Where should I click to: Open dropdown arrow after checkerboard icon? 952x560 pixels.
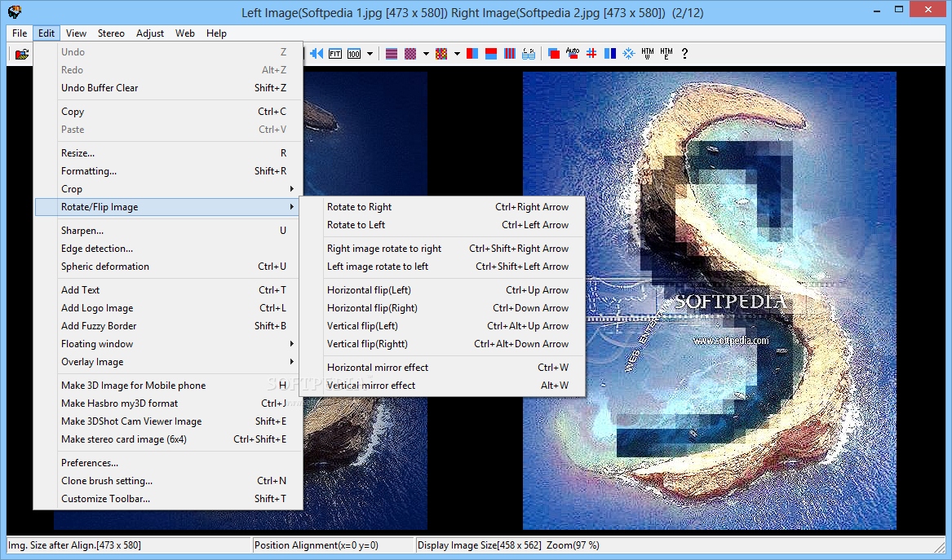click(426, 53)
